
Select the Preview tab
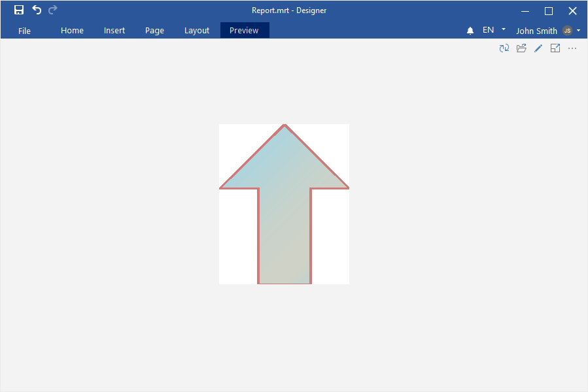click(x=244, y=31)
